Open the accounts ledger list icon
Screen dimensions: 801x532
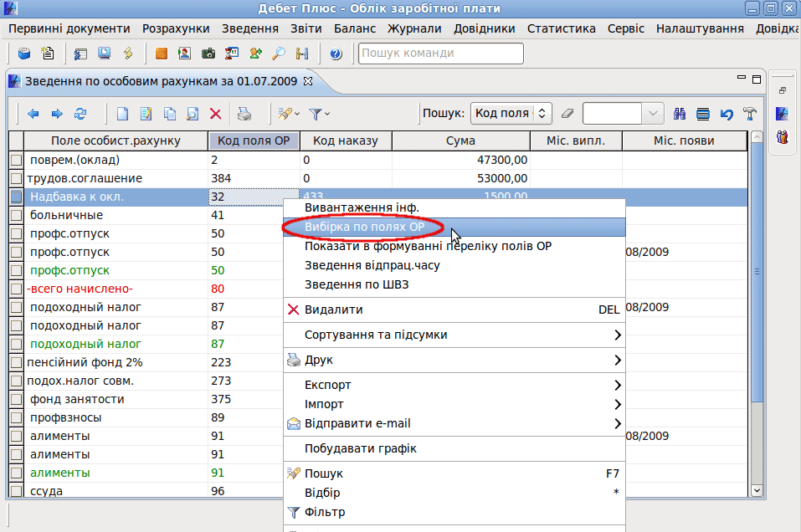pos(80,53)
